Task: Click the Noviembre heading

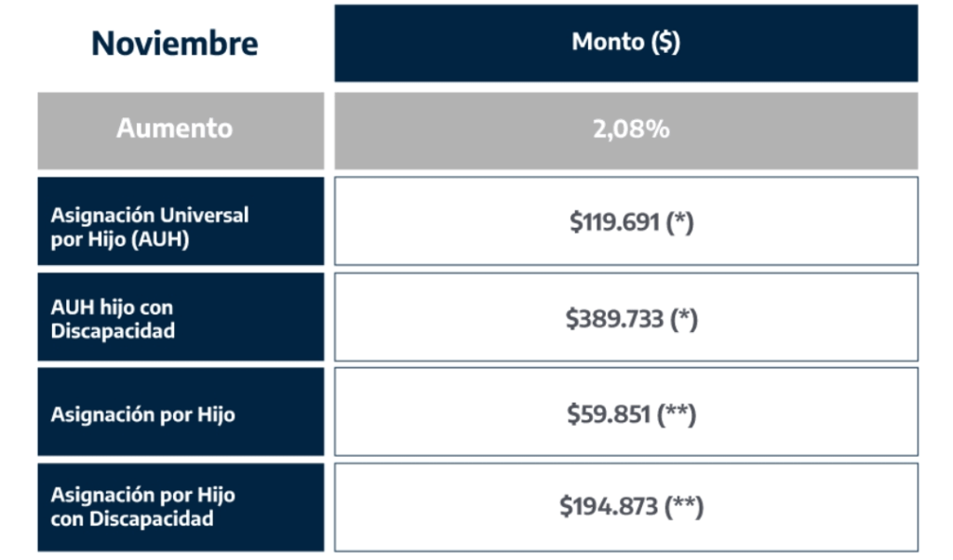Action: [174, 44]
